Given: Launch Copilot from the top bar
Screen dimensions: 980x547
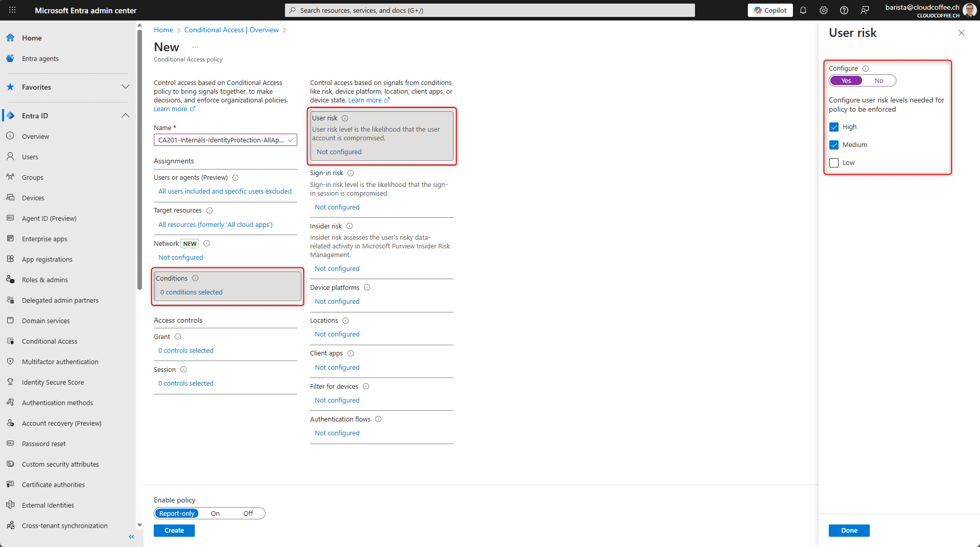Looking at the screenshot, I should (x=770, y=10).
